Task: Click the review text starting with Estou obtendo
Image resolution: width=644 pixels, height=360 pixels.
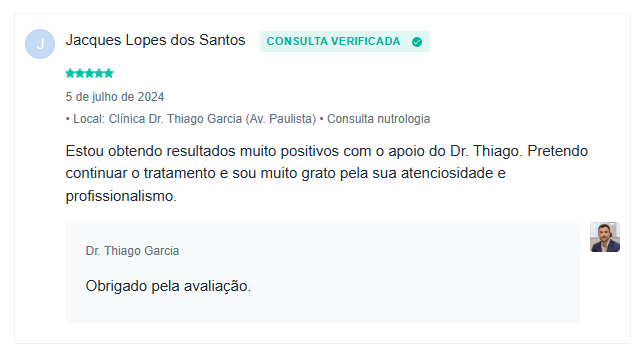Action: coord(327,173)
